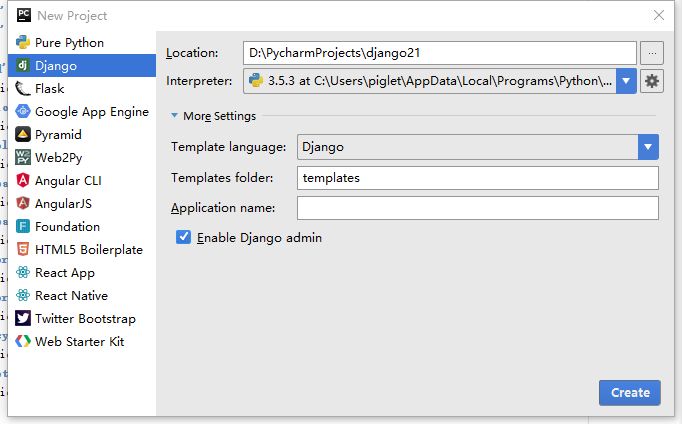
Task: Click the Templates folder input field
Action: click(478, 178)
